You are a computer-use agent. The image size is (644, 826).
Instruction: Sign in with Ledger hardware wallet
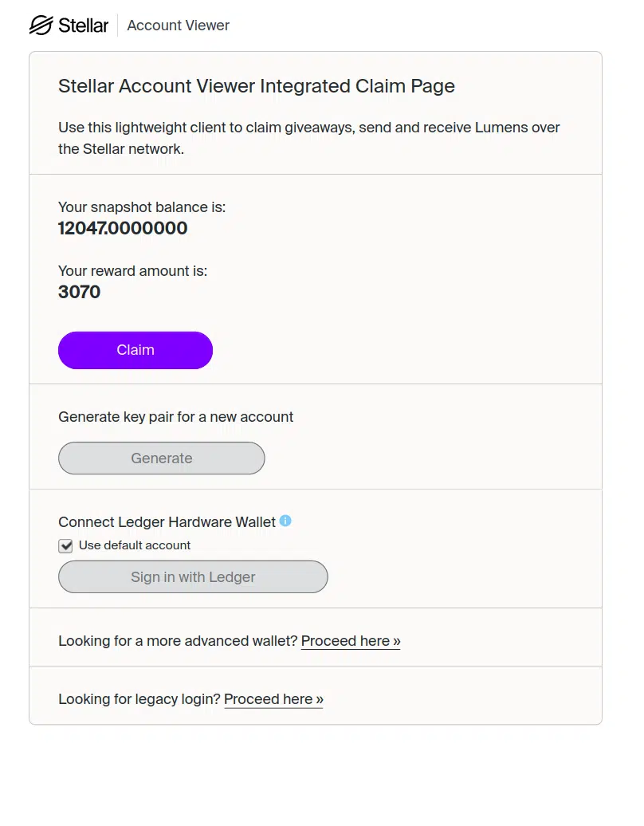pyautogui.click(x=193, y=576)
